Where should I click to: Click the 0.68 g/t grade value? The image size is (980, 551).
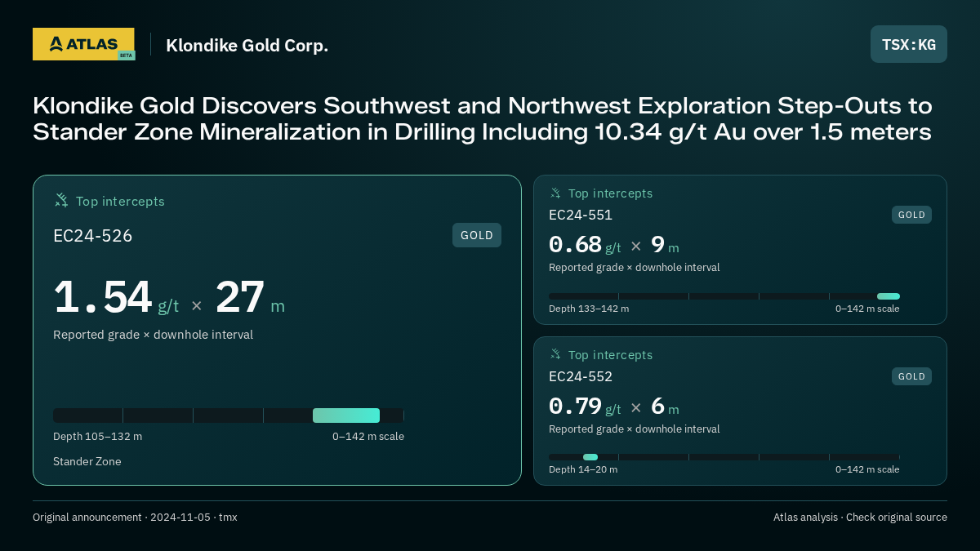585,244
